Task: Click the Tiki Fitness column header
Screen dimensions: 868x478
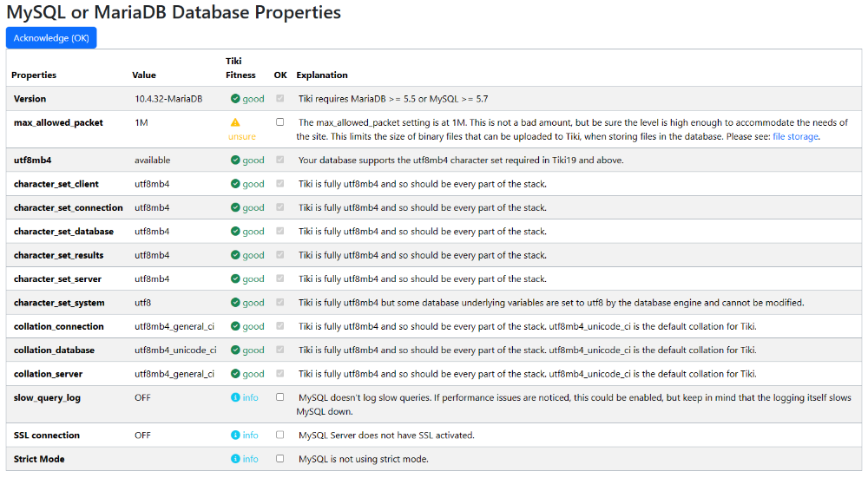Action: (240, 68)
